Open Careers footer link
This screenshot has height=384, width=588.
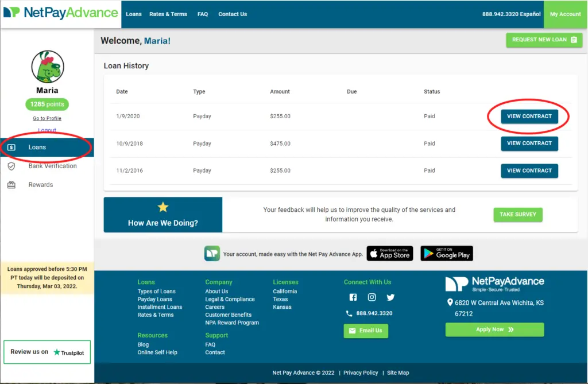click(215, 307)
